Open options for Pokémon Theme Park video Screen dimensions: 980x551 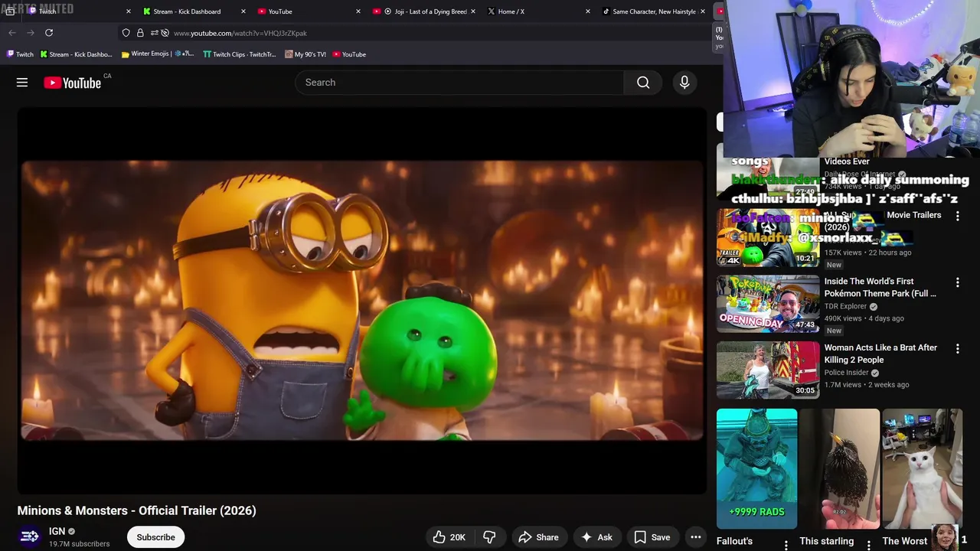pyautogui.click(x=957, y=283)
